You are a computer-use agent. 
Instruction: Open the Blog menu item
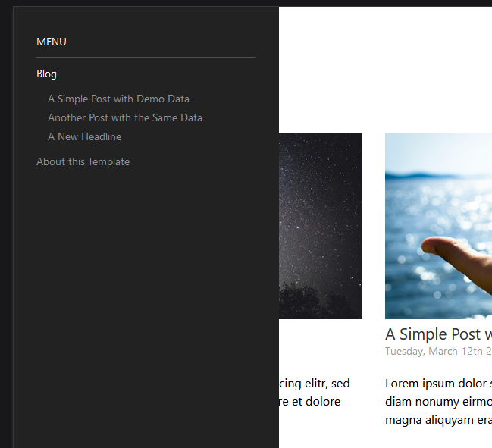click(x=46, y=74)
